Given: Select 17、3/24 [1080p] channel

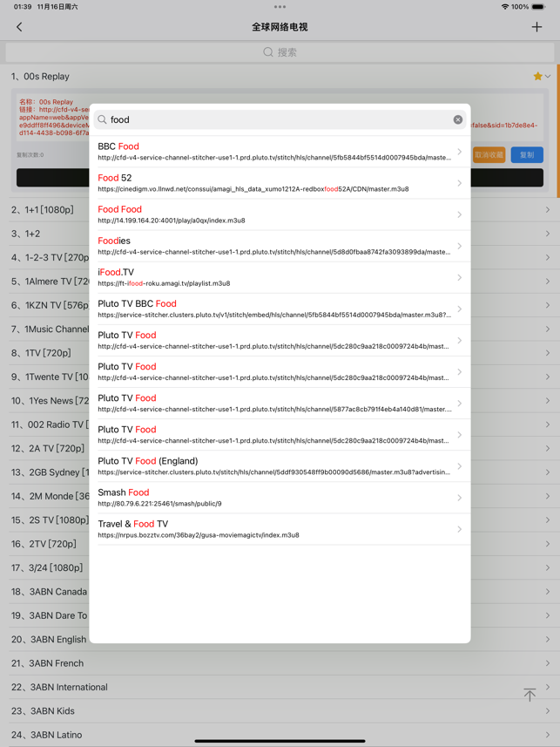Looking at the screenshot, I should pyautogui.click(x=280, y=567).
